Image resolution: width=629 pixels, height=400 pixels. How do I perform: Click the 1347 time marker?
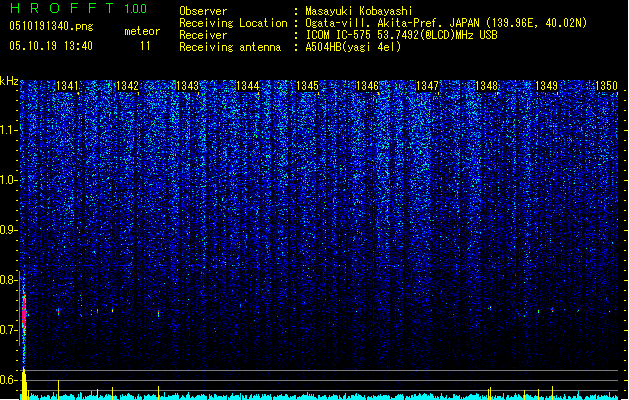(x=428, y=86)
